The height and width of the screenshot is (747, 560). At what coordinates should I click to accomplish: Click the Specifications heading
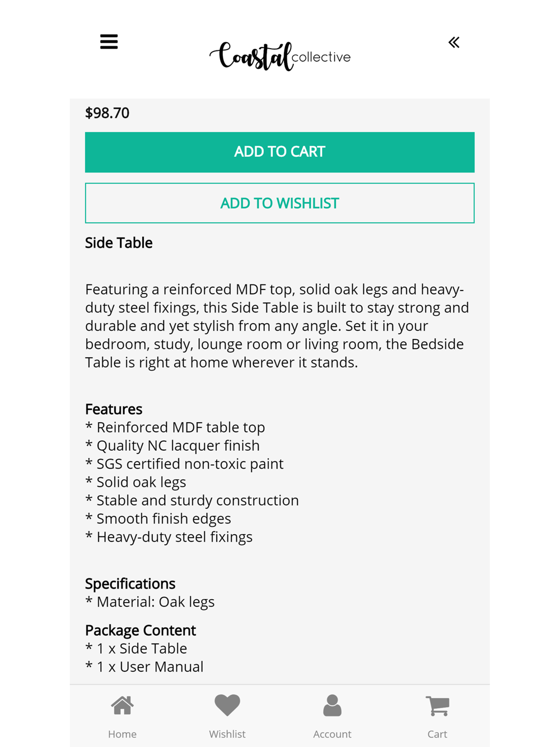[130, 584]
